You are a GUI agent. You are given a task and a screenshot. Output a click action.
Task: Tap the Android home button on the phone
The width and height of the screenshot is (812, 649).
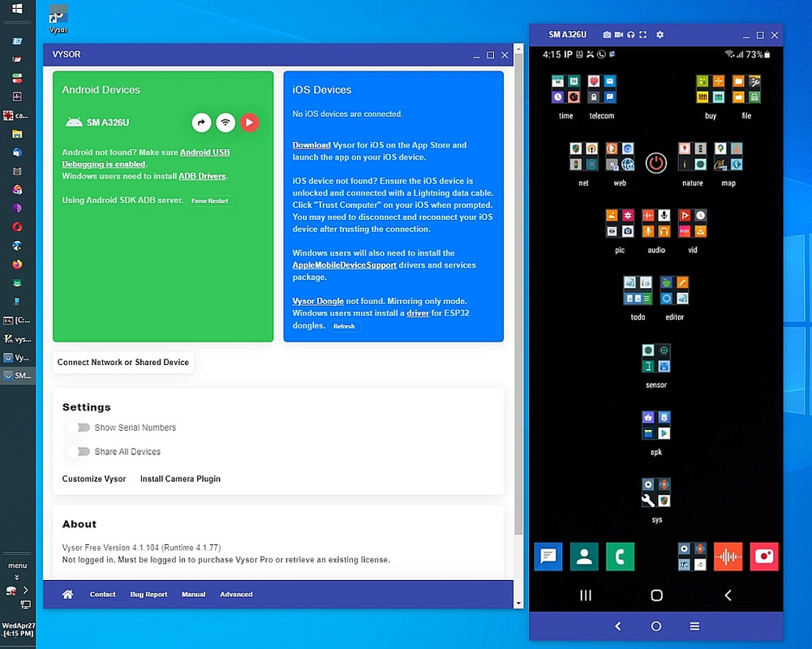tap(656, 595)
